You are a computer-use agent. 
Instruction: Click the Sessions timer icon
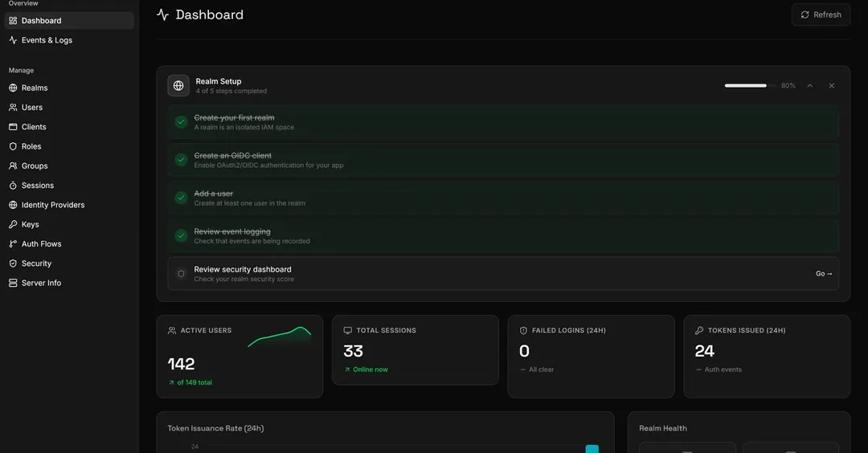click(13, 186)
